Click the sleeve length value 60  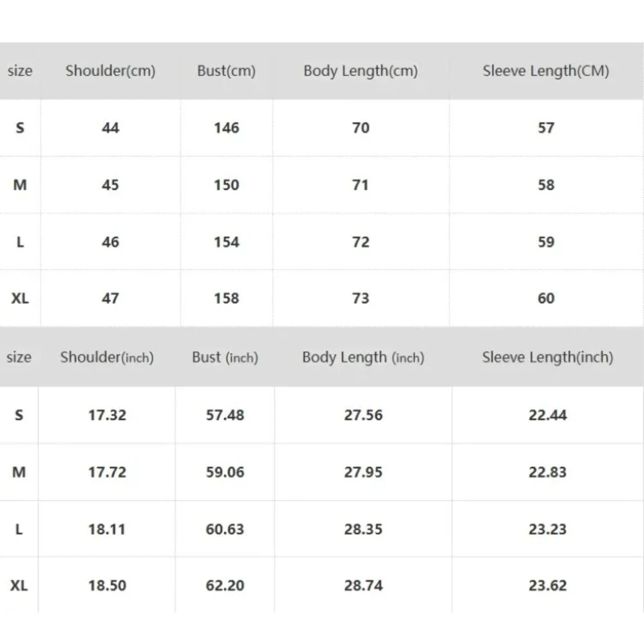[545, 298]
